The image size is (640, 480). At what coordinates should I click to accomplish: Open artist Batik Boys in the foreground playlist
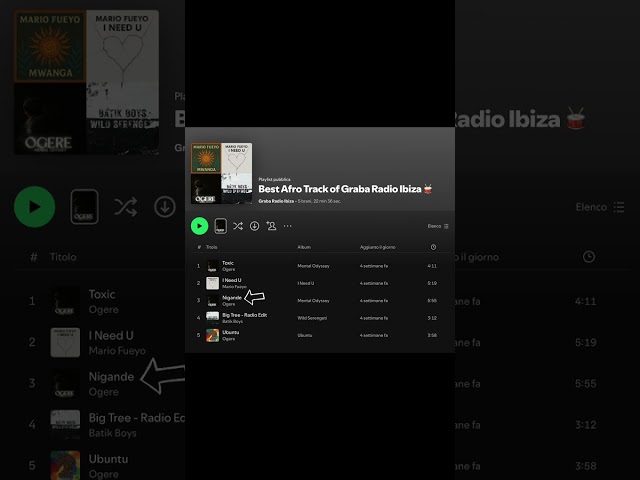pyautogui.click(x=232, y=322)
